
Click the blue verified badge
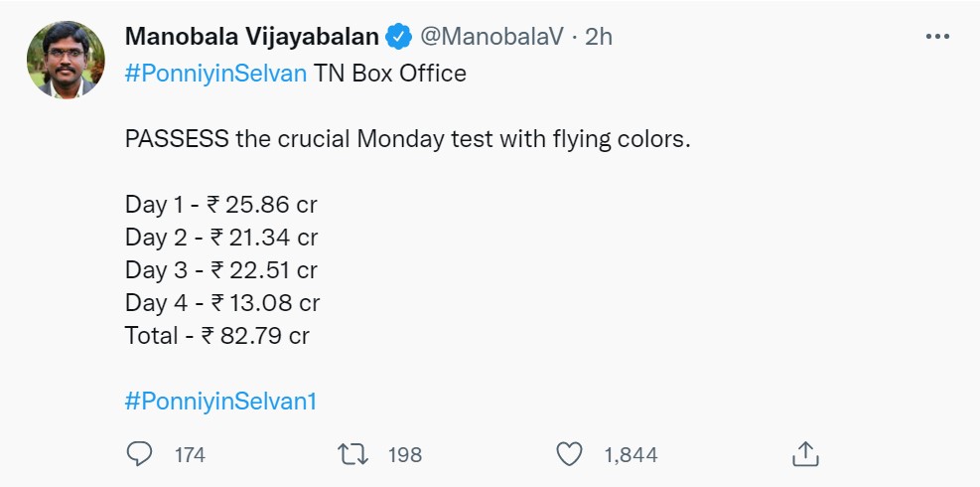[x=399, y=38]
